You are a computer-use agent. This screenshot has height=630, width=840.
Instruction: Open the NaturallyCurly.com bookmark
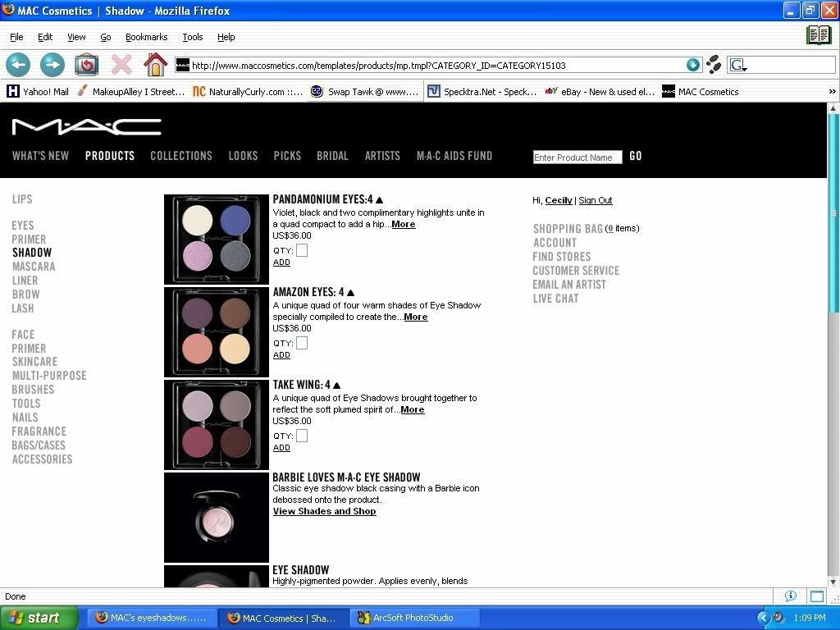coord(248,92)
